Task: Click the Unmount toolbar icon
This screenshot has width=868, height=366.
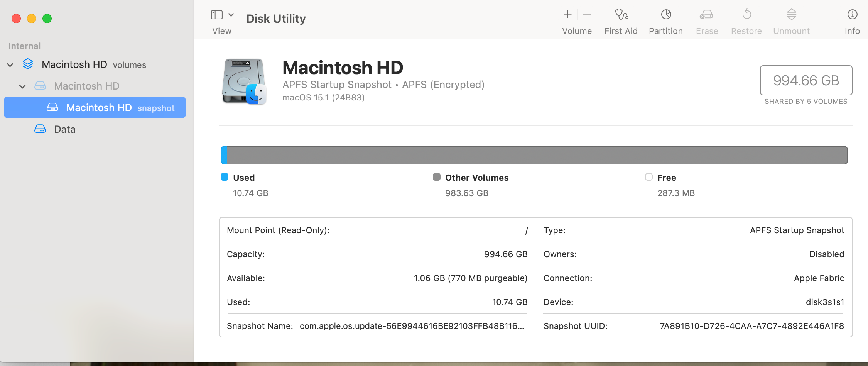Action: 791,15
